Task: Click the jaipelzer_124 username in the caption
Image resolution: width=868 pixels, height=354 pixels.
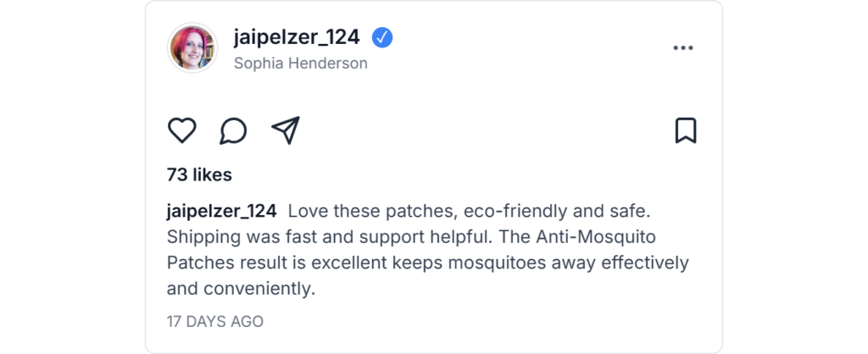Action: [x=221, y=210]
